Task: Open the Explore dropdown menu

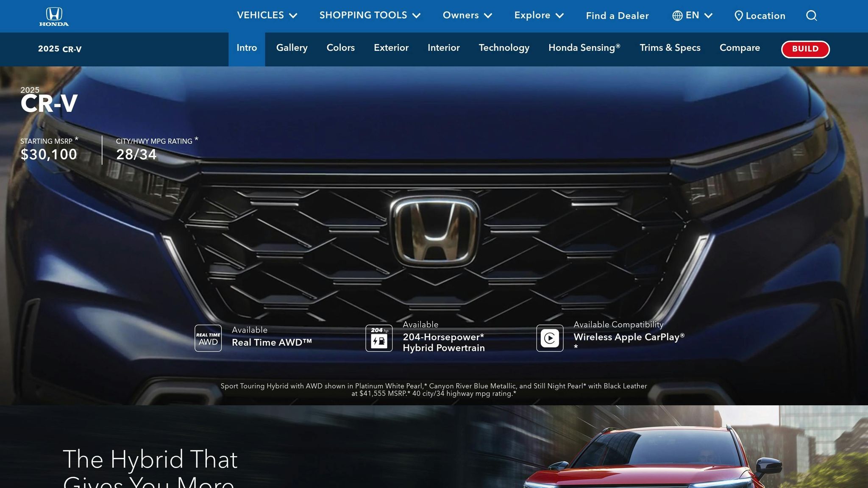Action: click(x=539, y=15)
